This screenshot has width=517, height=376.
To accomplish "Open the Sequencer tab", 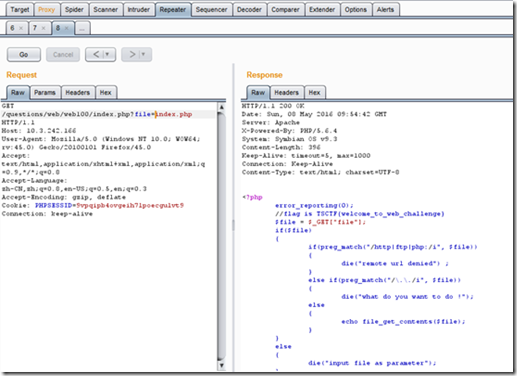I will pyautogui.click(x=211, y=9).
